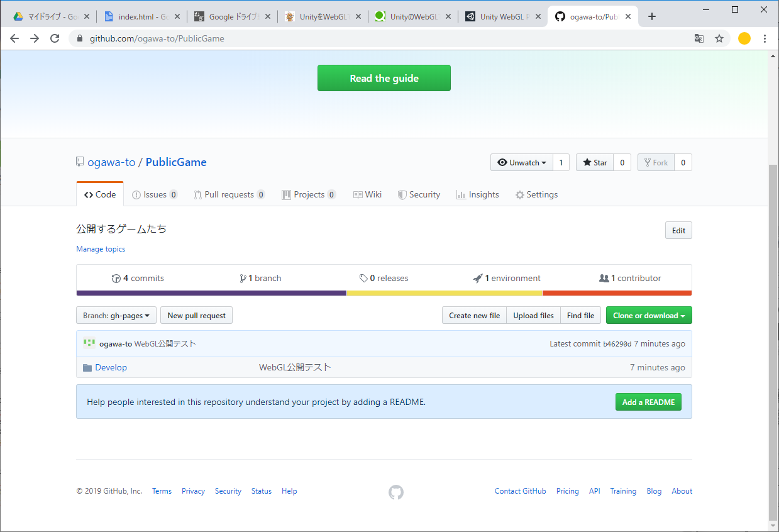Star the PublicGame repository

(x=595, y=162)
